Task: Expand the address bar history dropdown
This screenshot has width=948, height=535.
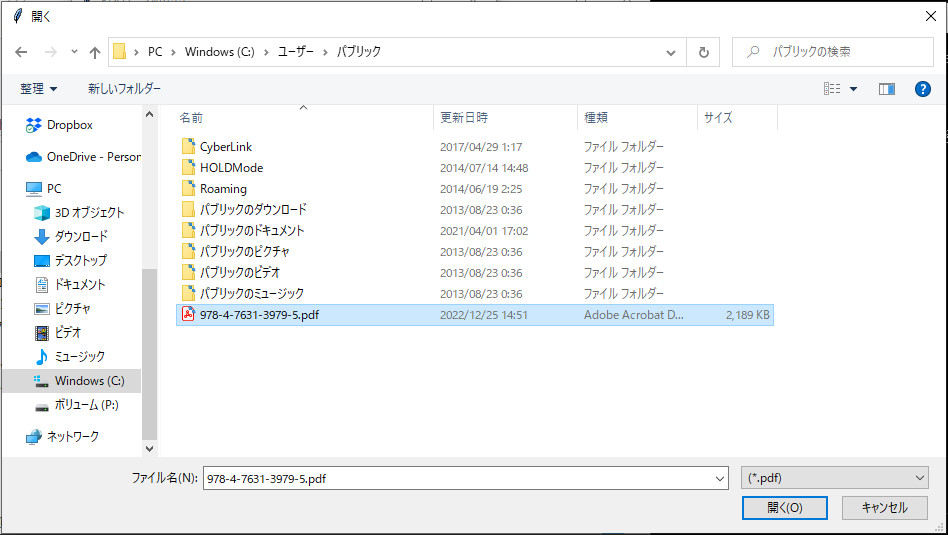Action: coord(671,52)
